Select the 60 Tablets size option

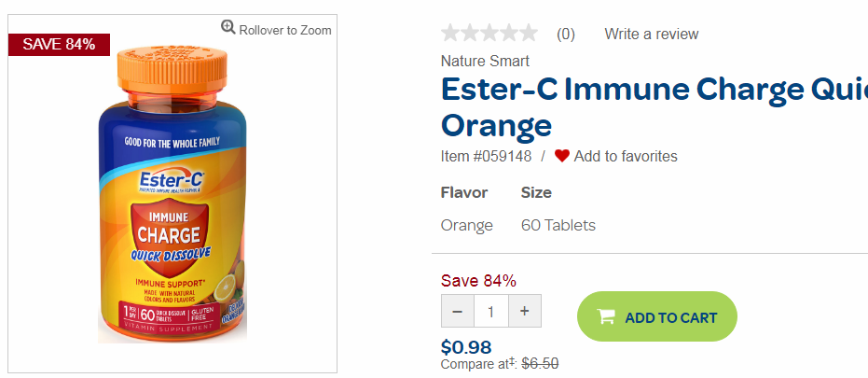pos(558,226)
